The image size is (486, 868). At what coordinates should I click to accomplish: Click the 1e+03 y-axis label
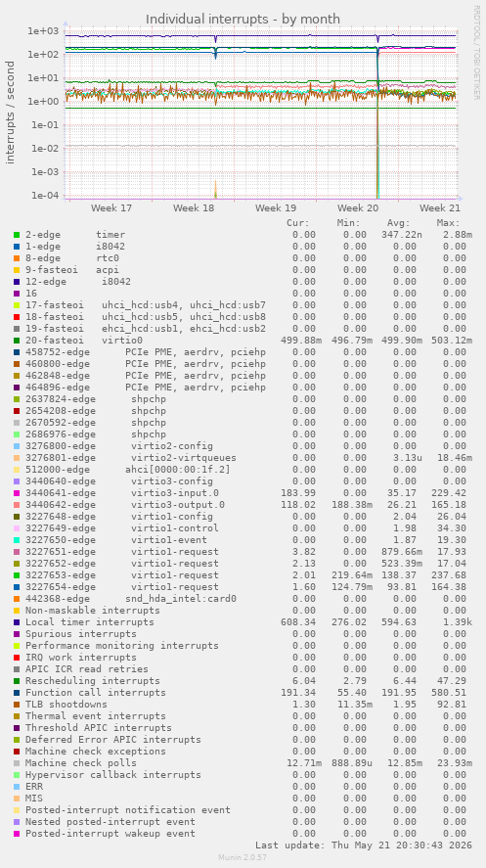(x=43, y=31)
